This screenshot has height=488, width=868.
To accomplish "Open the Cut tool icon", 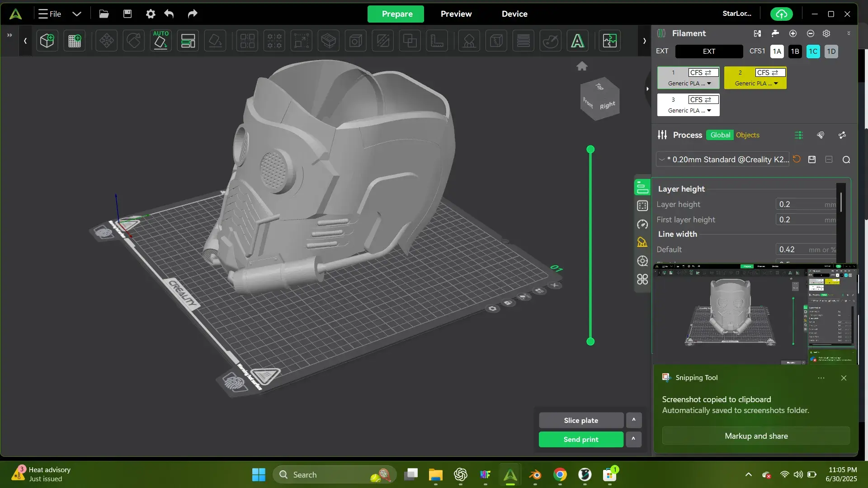I will point(383,41).
